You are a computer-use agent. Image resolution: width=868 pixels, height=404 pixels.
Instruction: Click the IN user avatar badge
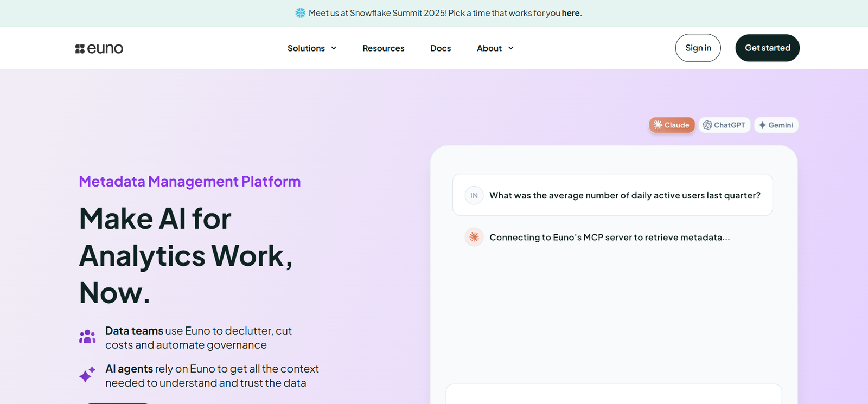pos(474,195)
